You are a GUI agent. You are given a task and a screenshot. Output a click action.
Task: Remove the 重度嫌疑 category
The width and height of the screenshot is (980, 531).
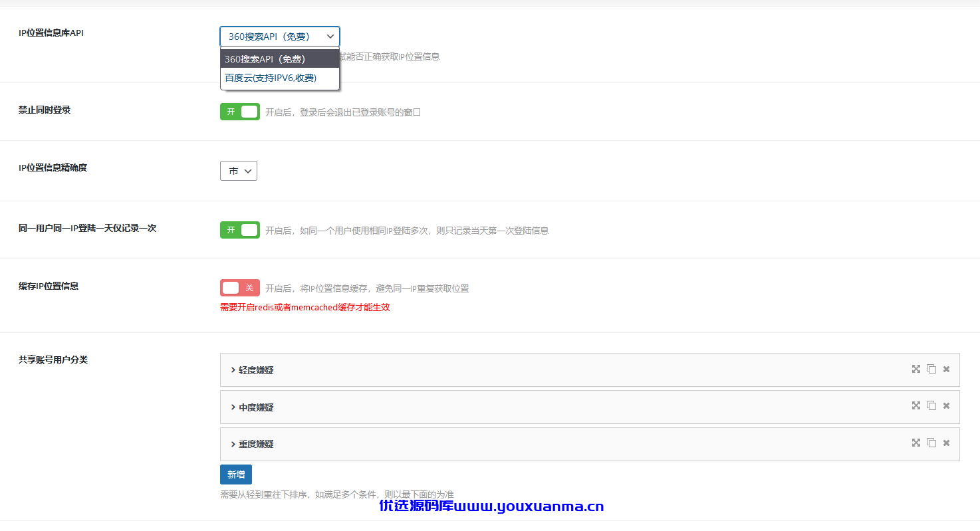946,443
